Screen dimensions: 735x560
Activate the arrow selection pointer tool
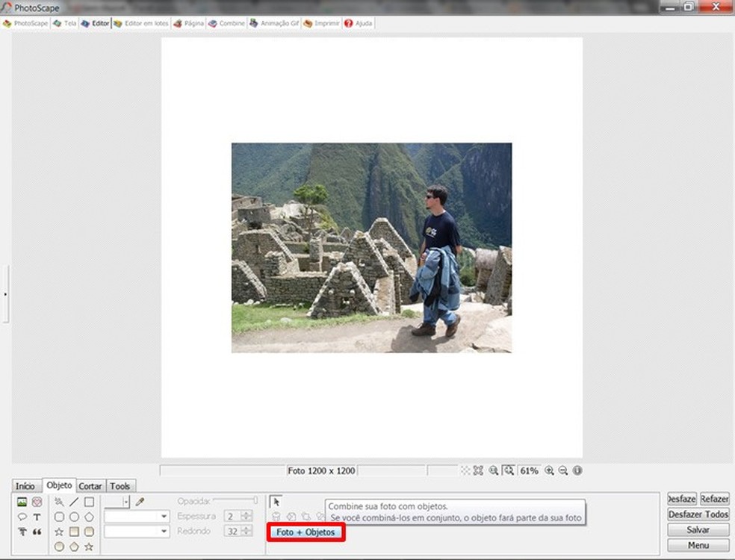coord(275,502)
